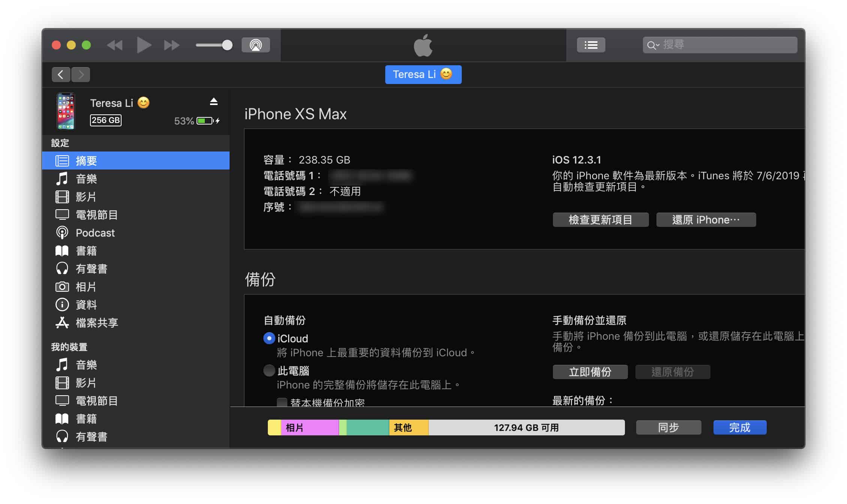847x504 pixels.
Task: Click the summary list icon beside 摘要
Action: pyautogui.click(x=62, y=160)
